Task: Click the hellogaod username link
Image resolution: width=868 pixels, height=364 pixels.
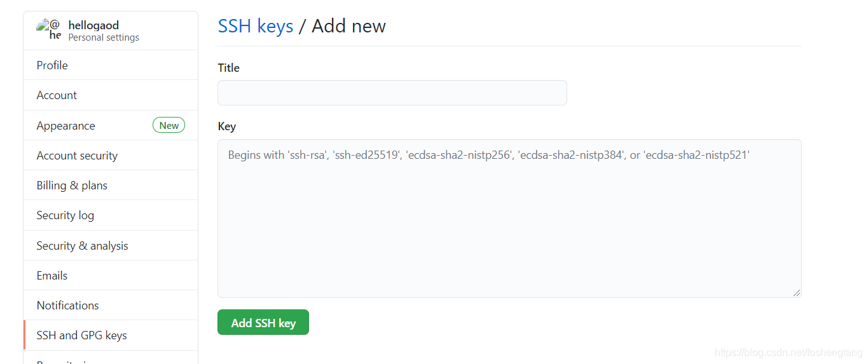Action: click(x=93, y=25)
